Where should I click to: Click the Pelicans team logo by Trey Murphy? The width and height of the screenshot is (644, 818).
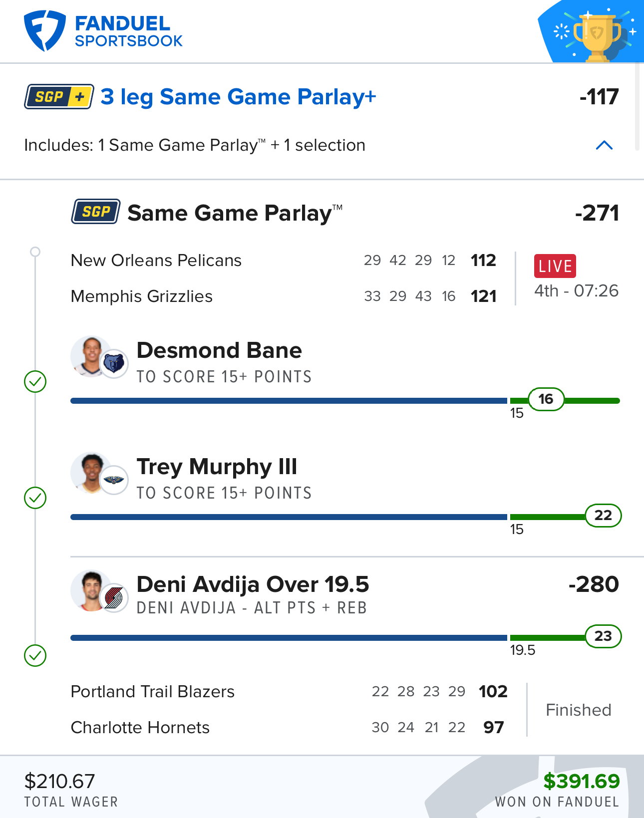click(x=114, y=480)
